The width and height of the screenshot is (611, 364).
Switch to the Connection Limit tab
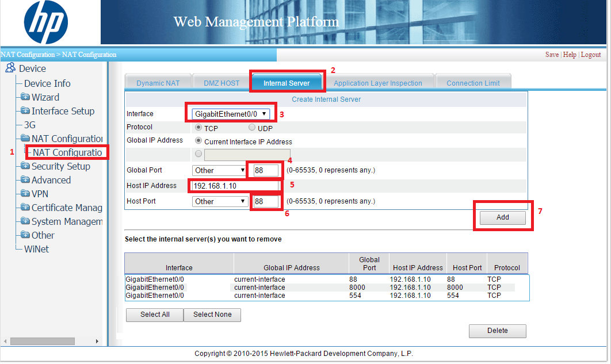pyautogui.click(x=473, y=83)
